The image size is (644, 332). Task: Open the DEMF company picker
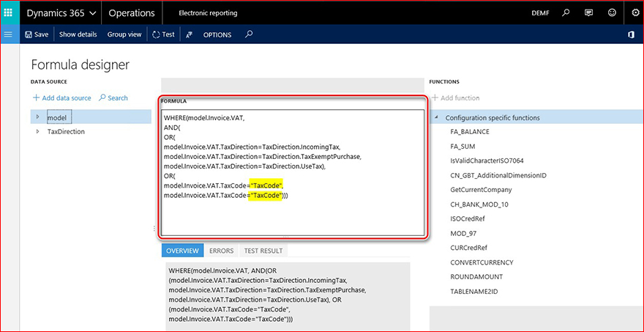pyautogui.click(x=541, y=13)
